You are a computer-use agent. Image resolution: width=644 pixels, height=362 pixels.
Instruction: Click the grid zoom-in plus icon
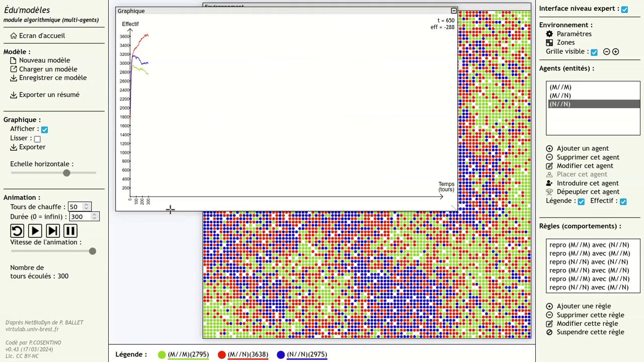[x=615, y=52]
